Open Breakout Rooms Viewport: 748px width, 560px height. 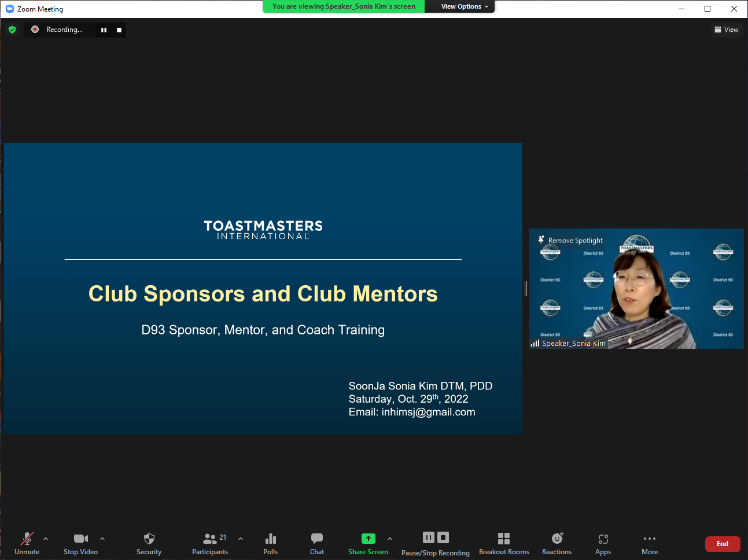point(504,543)
